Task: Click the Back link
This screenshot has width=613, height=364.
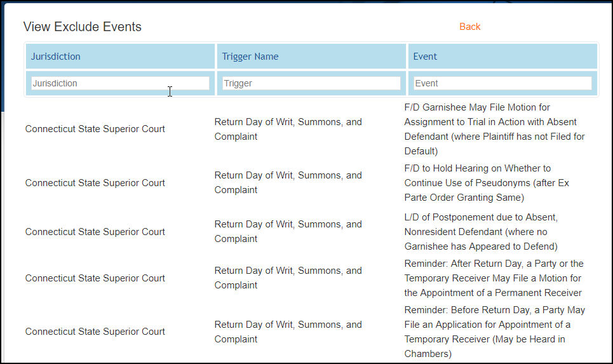Action: tap(469, 27)
